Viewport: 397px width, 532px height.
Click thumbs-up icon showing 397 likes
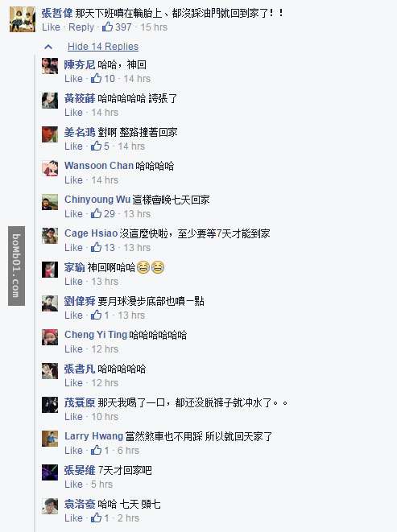pyautogui.click(x=107, y=27)
